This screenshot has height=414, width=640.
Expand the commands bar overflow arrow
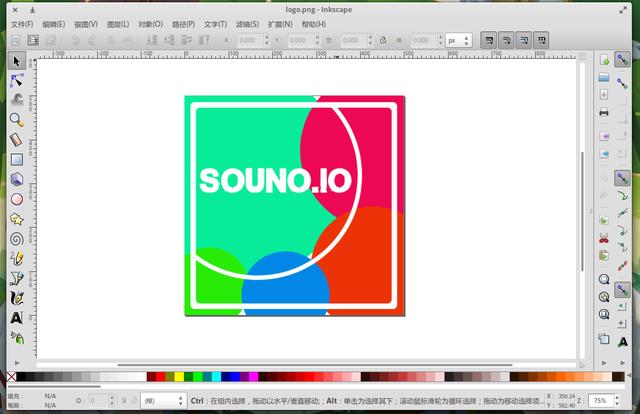point(604,363)
